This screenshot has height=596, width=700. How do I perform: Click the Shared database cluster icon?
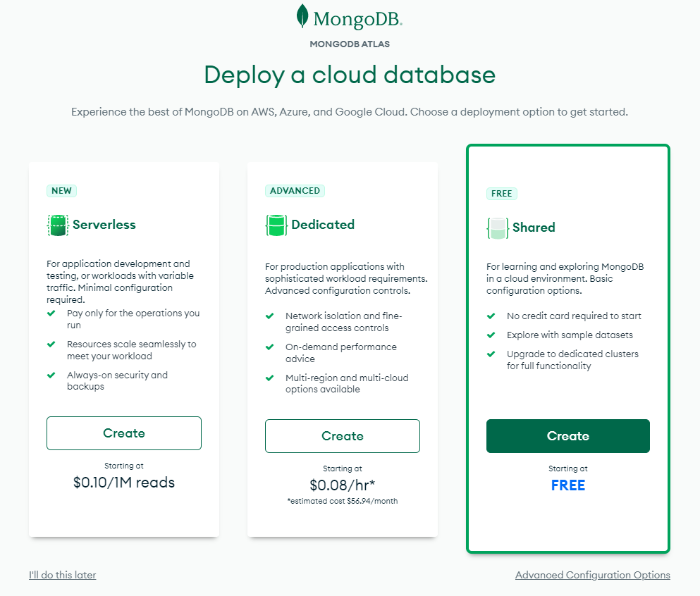(x=497, y=227)
